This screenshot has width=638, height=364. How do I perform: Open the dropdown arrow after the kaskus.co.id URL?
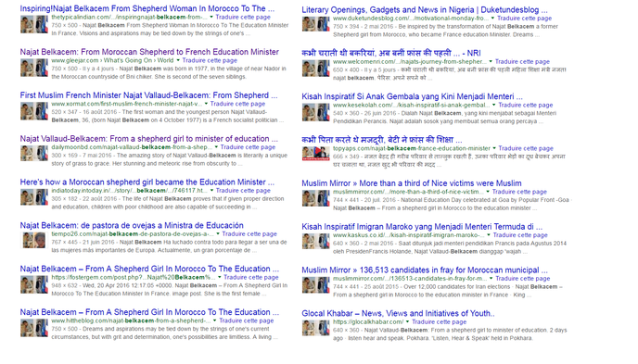(489, 235)
